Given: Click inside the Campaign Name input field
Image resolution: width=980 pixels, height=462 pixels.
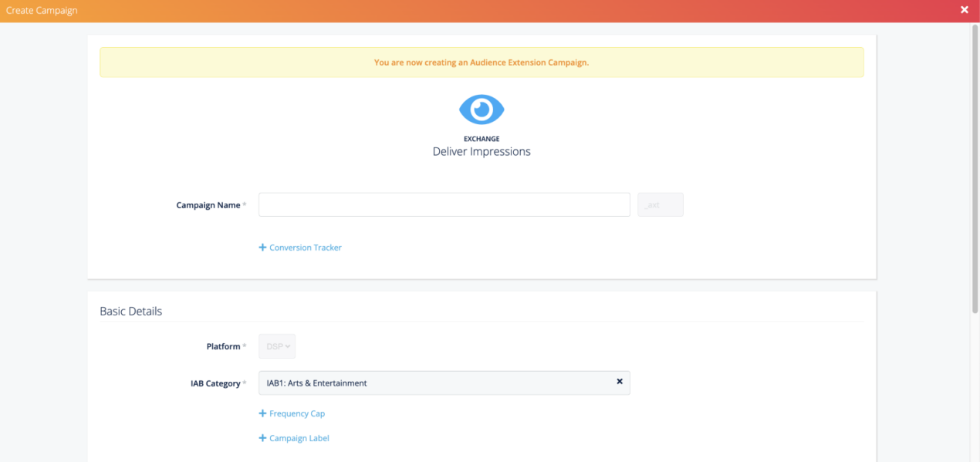Looking at the screenshot, I should [444, 204].
